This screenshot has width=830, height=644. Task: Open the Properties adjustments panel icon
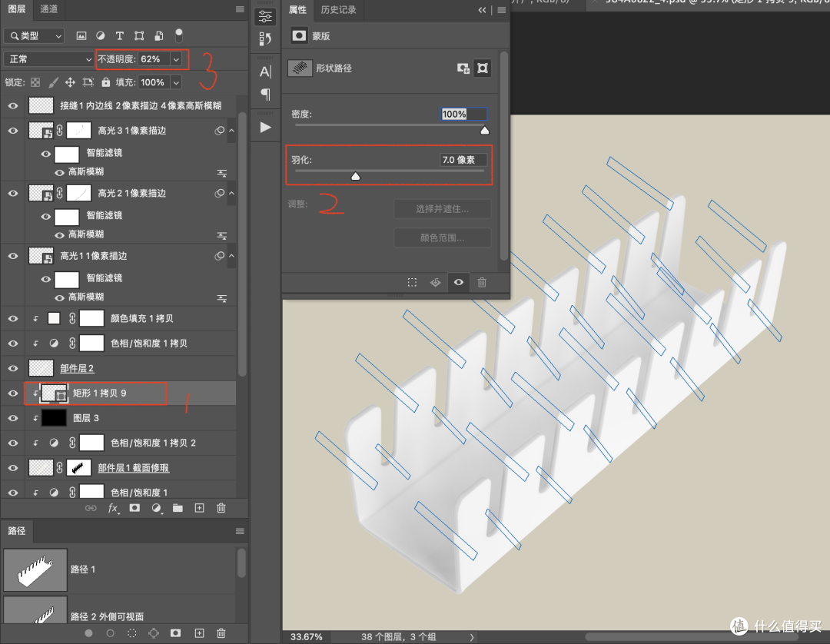265,17
